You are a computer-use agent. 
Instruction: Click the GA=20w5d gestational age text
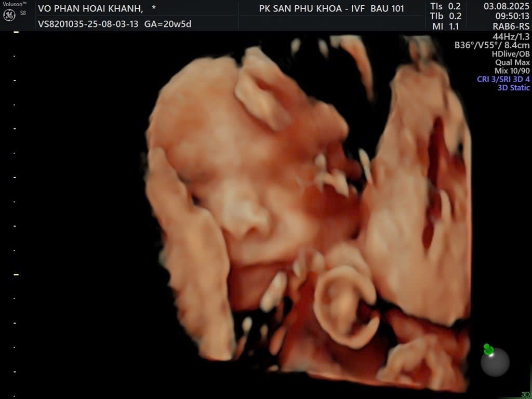click(x=167, y=24)
